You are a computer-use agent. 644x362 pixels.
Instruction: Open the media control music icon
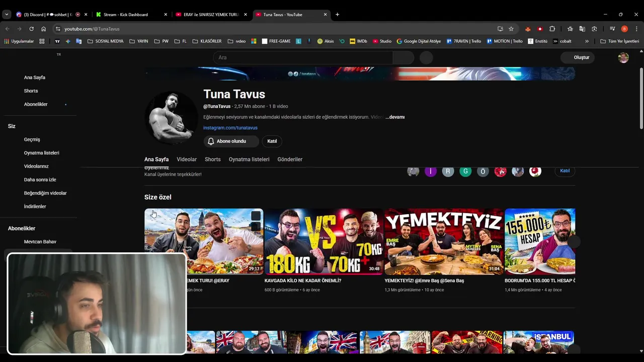pyautogui.click(x=612, y=29)
